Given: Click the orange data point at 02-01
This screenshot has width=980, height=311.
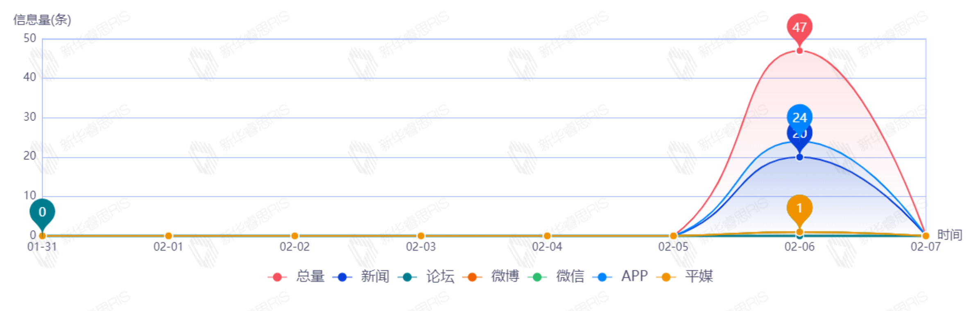Looking at the screenshot, I should pyautogui.click(x=168, y=236).
